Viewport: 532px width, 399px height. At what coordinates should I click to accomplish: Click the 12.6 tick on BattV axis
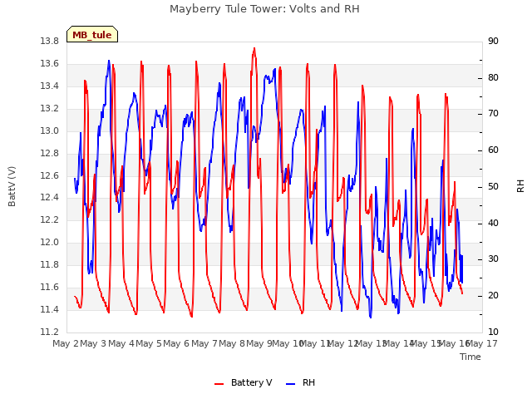tap(50, 175)
